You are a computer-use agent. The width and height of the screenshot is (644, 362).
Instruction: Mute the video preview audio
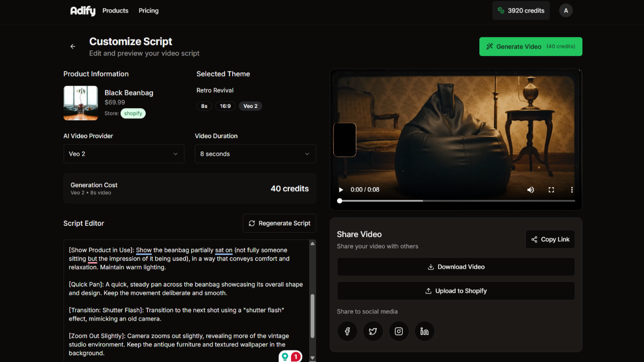[x=530, y=190]
